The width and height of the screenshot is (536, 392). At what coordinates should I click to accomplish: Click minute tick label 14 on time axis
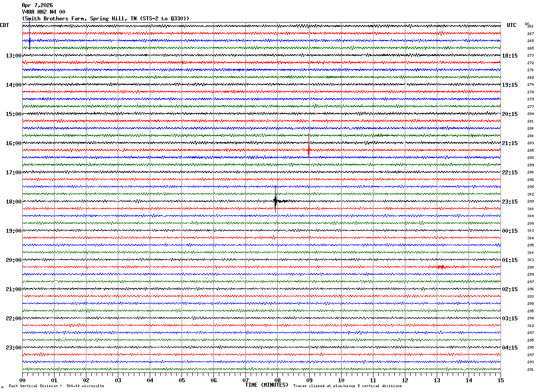(x=469, y=380)
